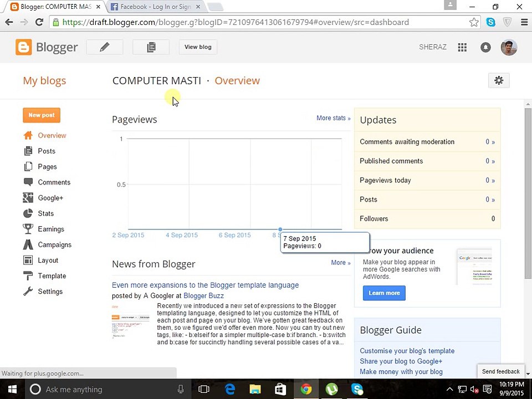Image resolution: width=532 pixels, height=399 pixels.
Task: Click the SHERAZ account name
Action: point(433,47)
